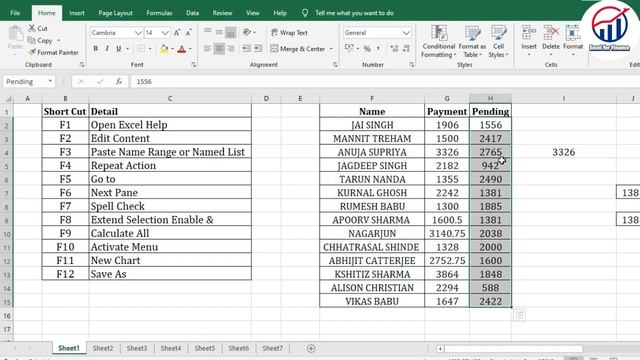Toggle Underline formatting
This screenshot has width=640, height=360.
click(x=119, y=49)
